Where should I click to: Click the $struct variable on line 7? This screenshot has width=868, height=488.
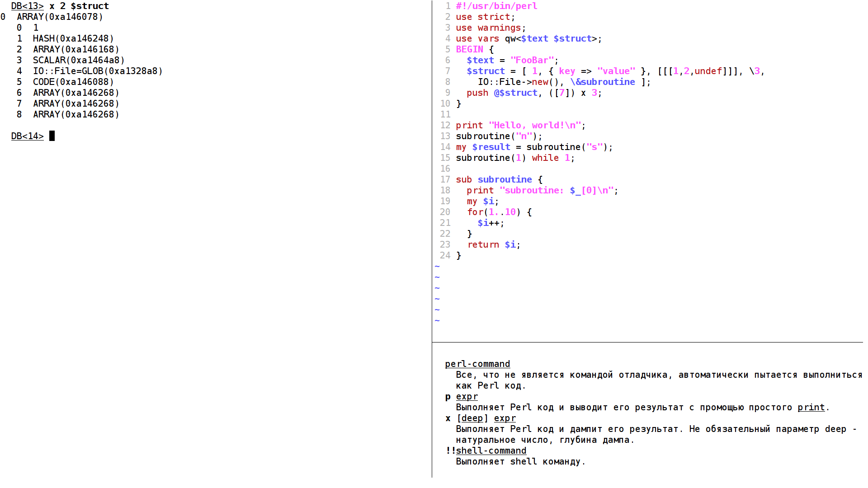486,71
